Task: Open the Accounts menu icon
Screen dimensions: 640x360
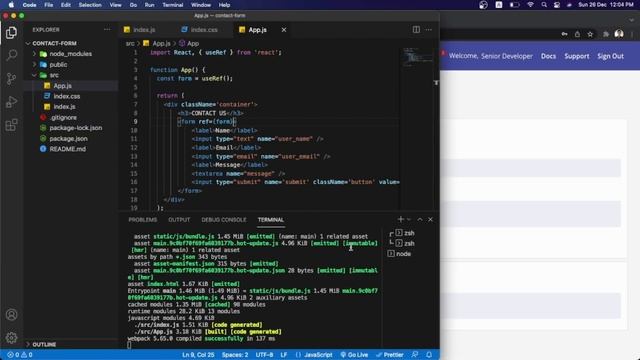Action: pyautogui.click(x=11, y=315)
